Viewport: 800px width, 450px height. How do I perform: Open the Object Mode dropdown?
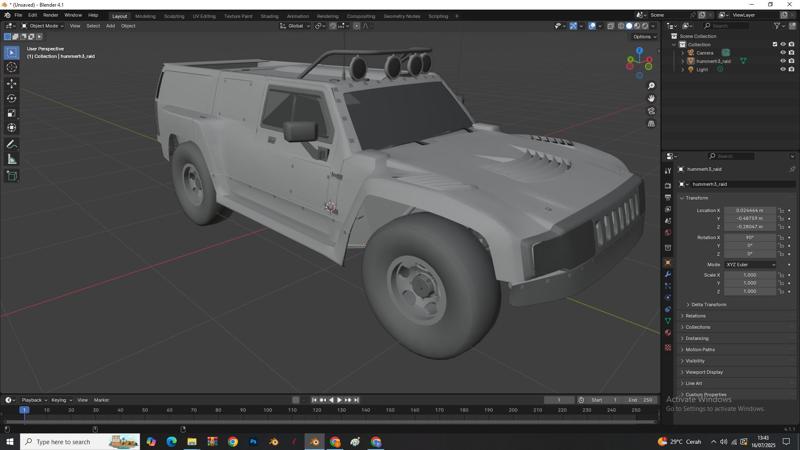(x=42, y=26)
